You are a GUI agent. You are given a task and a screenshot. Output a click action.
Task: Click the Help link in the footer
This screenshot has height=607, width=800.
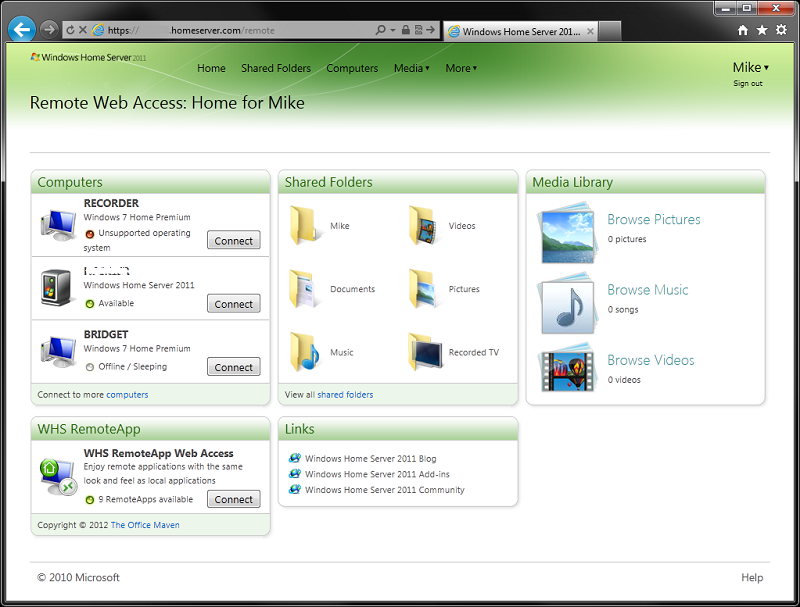tap(752, 577)
